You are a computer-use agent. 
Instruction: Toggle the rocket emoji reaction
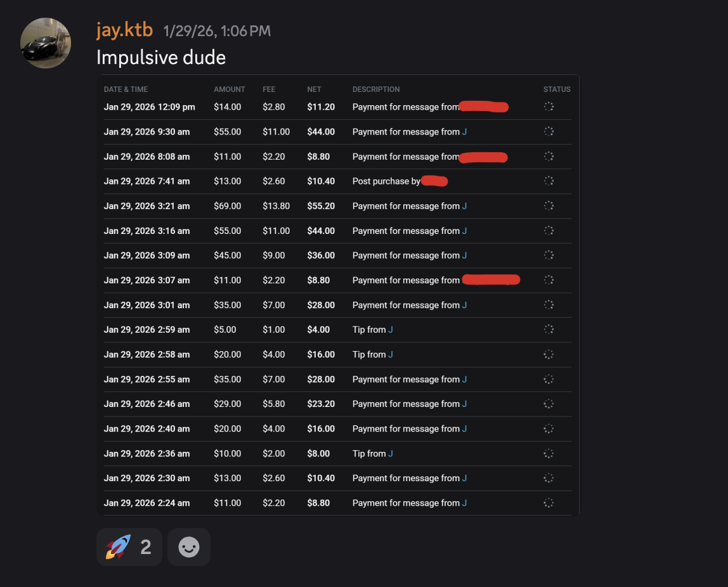click(129, 546)
